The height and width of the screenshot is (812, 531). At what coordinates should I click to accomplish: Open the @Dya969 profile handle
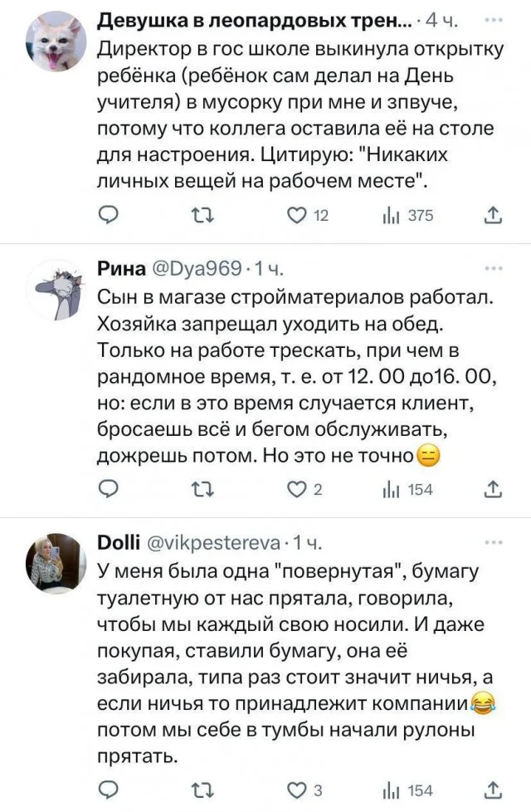(x=195, y=269)
